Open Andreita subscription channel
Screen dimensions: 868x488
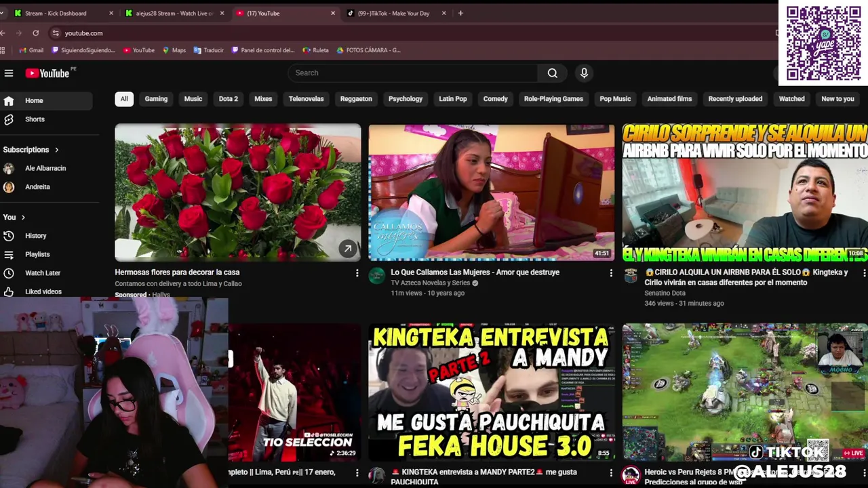tap(46, 187)
